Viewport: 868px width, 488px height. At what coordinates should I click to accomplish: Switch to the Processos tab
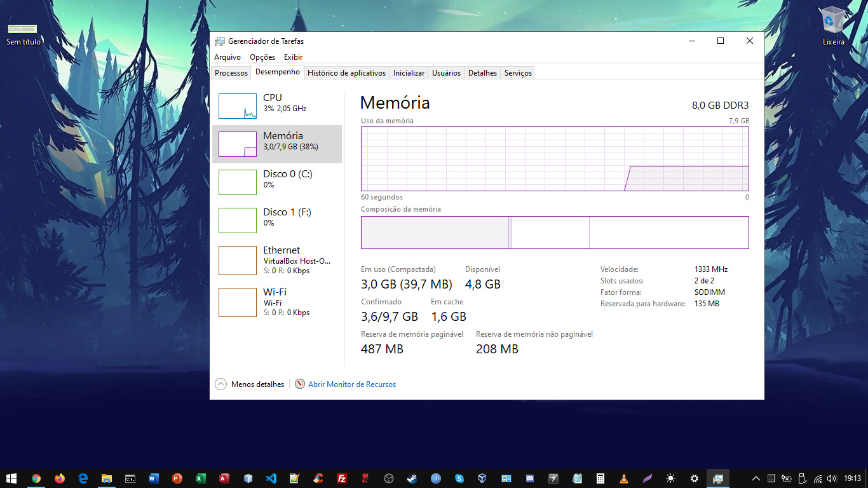pos(231,73)
